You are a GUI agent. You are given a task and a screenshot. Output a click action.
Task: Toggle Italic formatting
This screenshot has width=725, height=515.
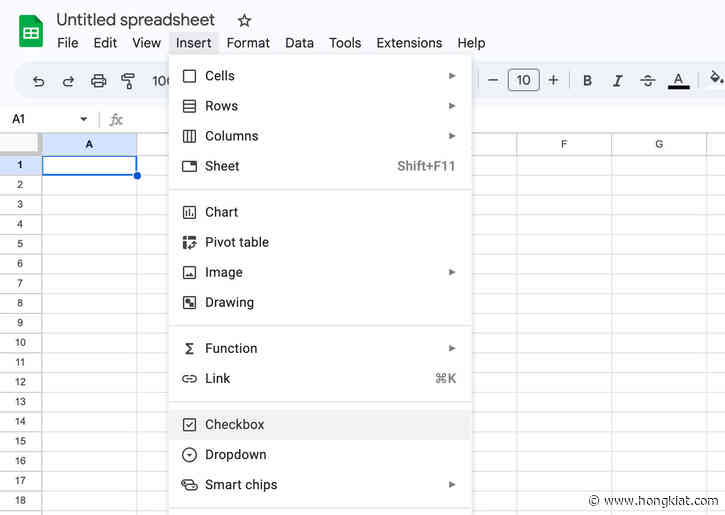tap(617, 81)
